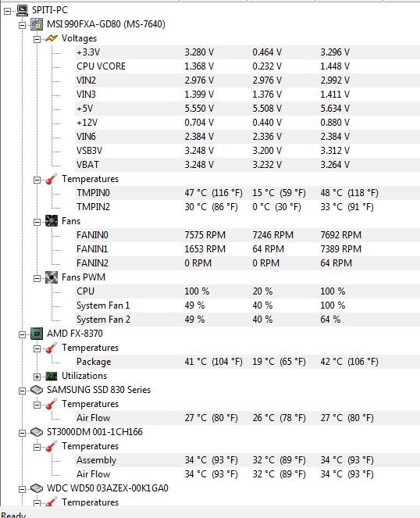This screenshot has width=420, height=518.
Task: Click the AMD FX-8370 processor chip icon
Action: click(37, 334)
